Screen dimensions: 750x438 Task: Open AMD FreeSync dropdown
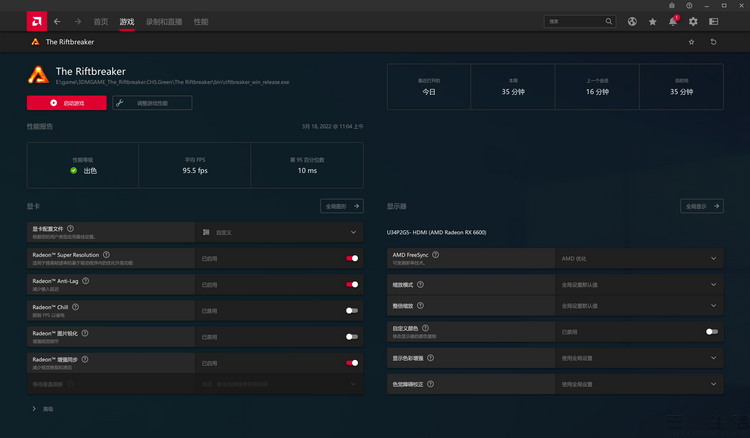(x=639, y=258)
